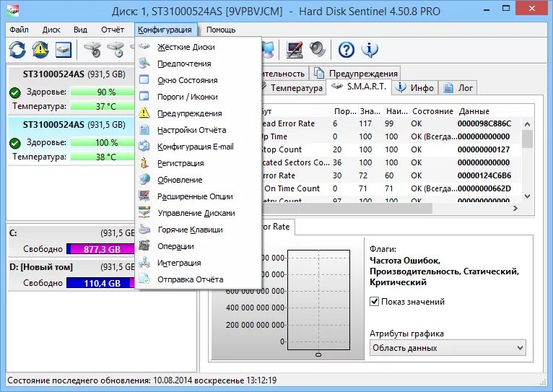Click the SMART table scroll down arrow
This screenshot has height=392, width=553.
[527, 196]
